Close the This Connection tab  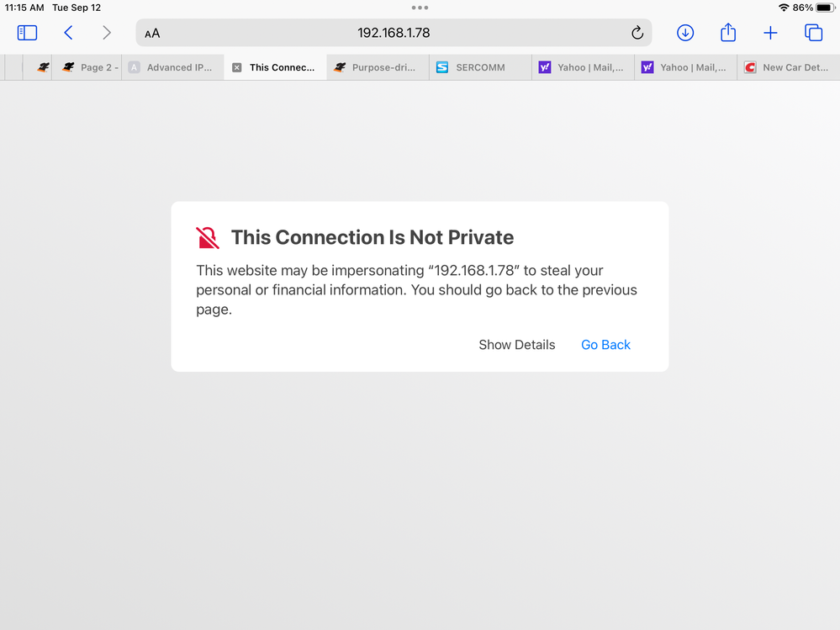click(236, 67)
